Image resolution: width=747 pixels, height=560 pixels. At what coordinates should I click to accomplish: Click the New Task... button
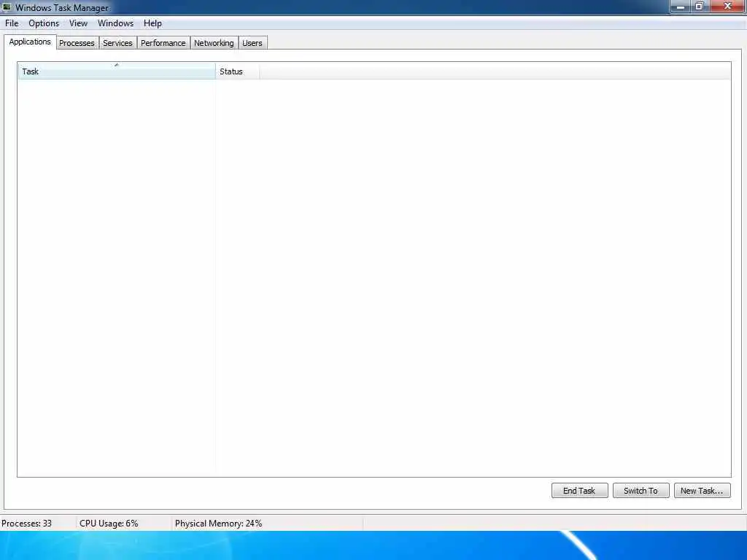[x=702, y=491]
